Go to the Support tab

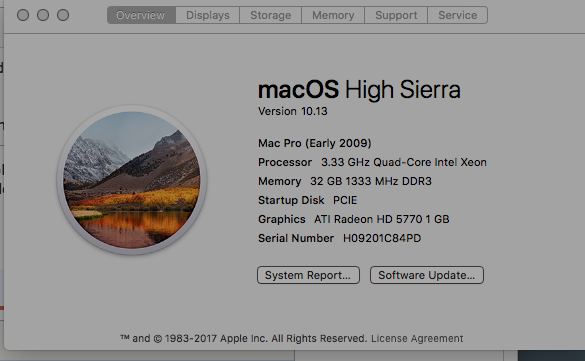396,15
